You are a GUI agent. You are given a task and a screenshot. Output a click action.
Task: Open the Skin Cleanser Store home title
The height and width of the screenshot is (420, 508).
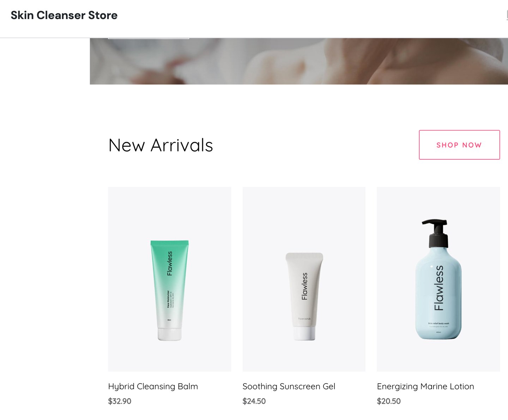pyautogui.click(x=64, y=15)
